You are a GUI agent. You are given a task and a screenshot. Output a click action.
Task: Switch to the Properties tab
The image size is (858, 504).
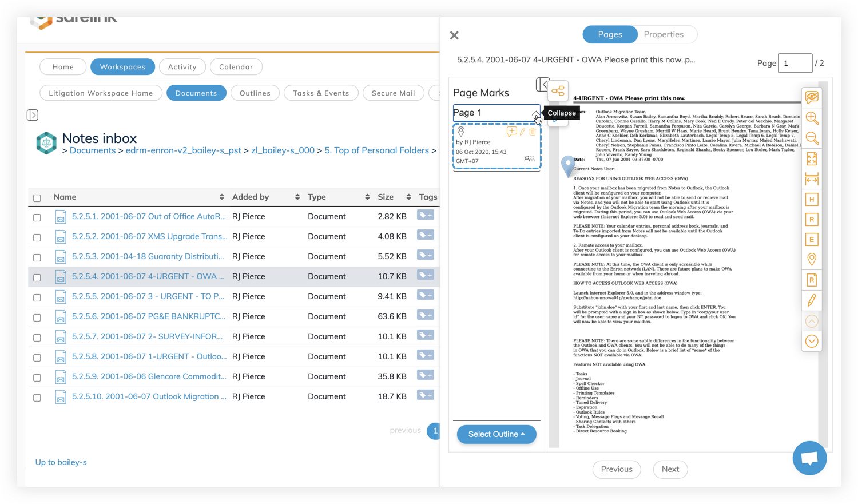(x=664, y=34)
